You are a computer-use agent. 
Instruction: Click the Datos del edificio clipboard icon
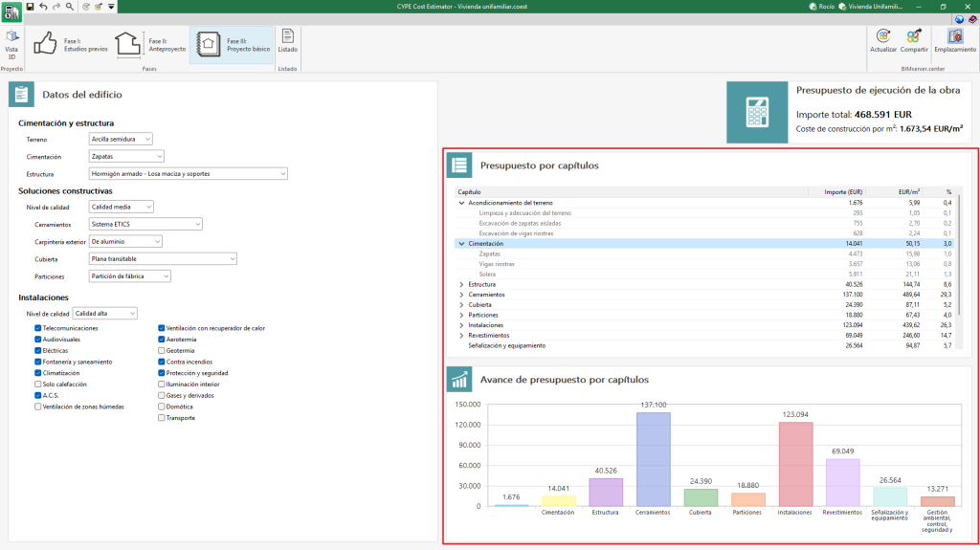pyautogui.click(x=21, y=95)
